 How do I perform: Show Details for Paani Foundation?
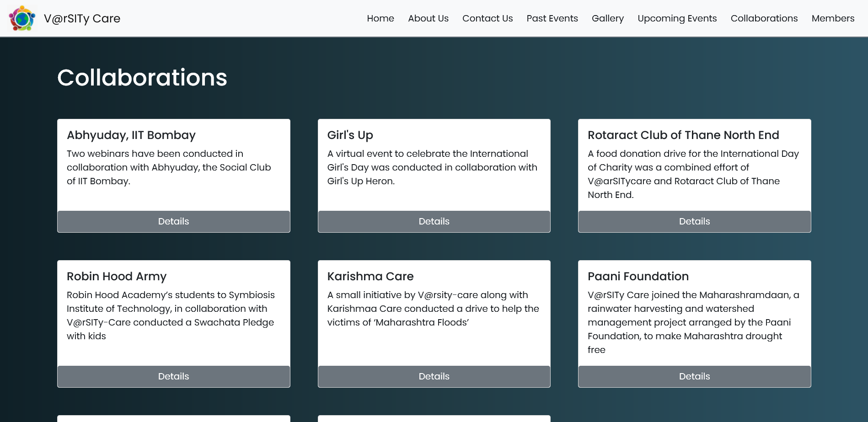[694, 376]
